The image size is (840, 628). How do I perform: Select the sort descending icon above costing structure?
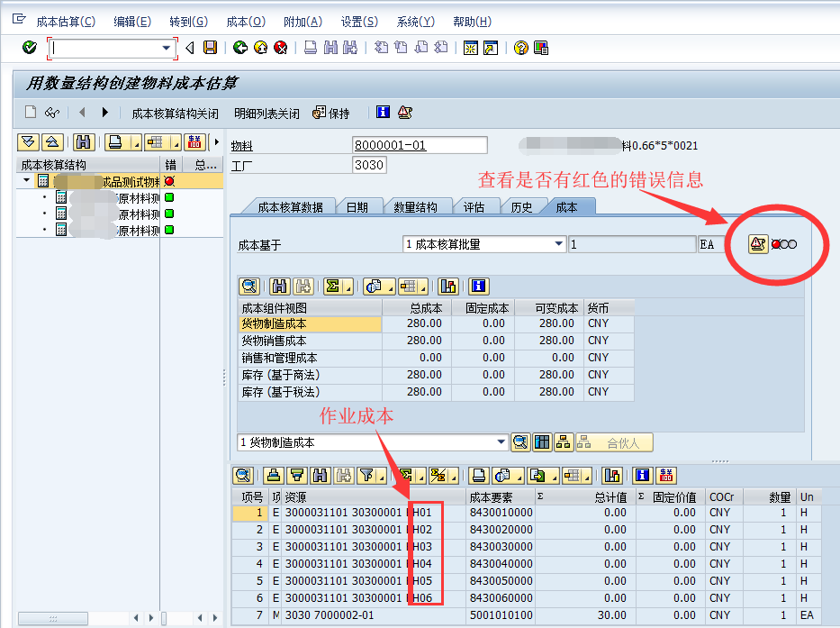pos(28,142)
